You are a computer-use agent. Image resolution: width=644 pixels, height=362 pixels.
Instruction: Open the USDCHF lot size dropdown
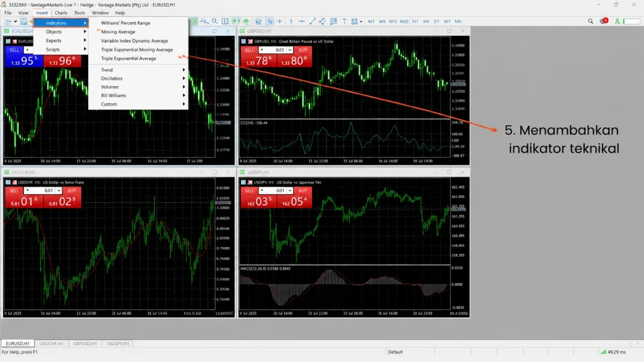58,190
